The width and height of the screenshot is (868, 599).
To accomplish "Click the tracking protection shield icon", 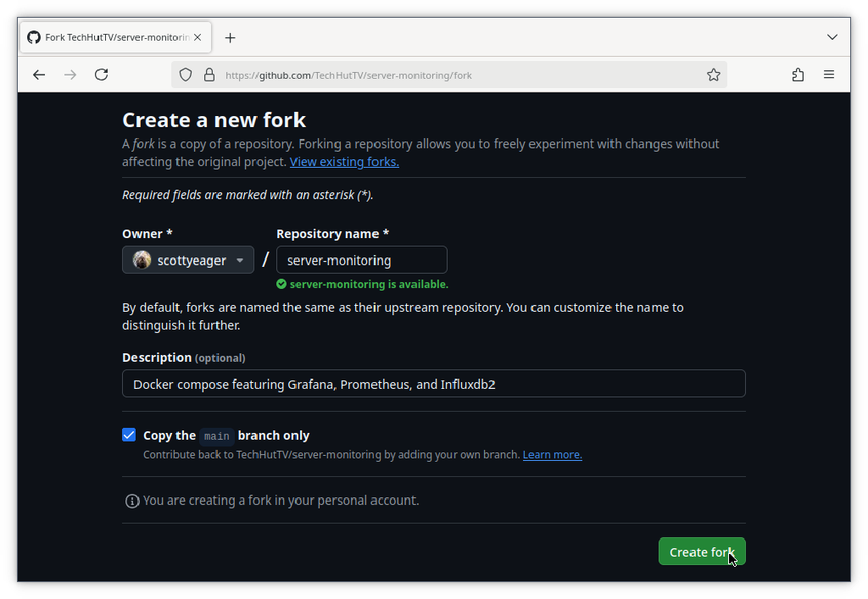I will tap(186, 75).
